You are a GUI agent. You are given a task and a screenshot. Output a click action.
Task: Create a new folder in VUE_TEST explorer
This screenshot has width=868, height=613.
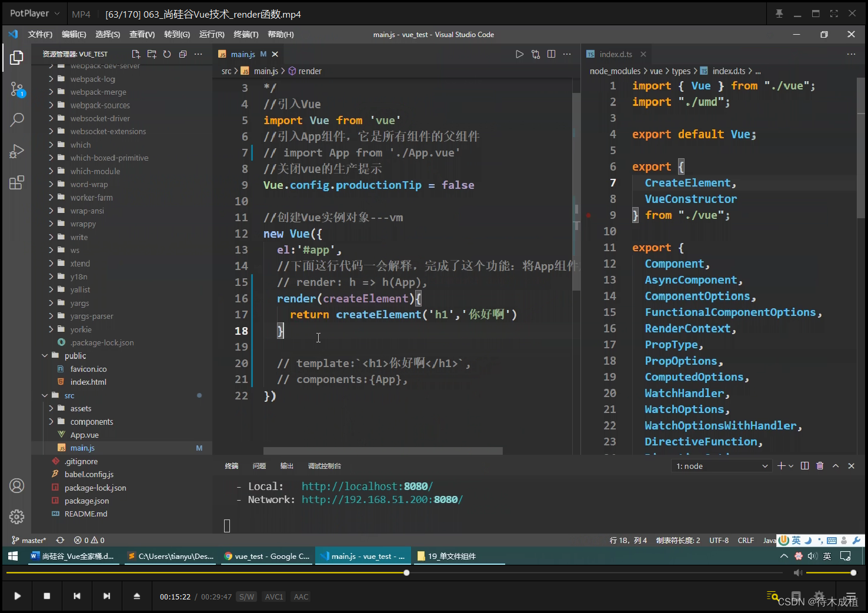[x=152, y=54]
